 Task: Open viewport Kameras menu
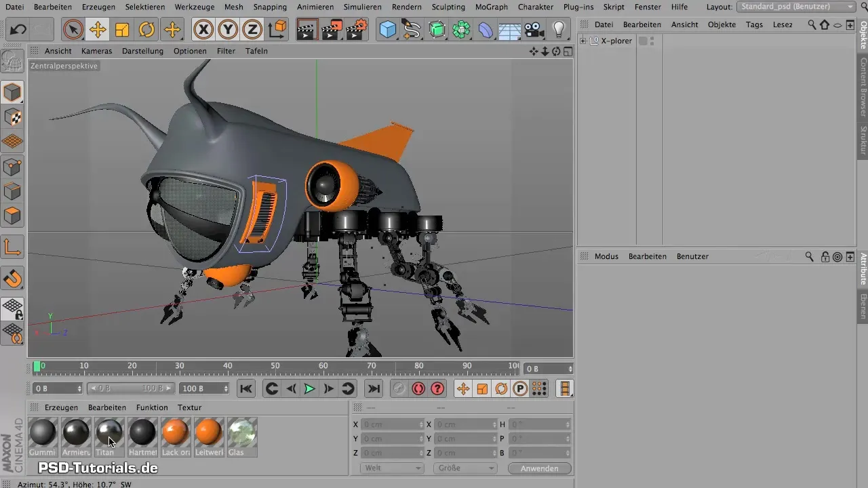(x=96, y=51)
